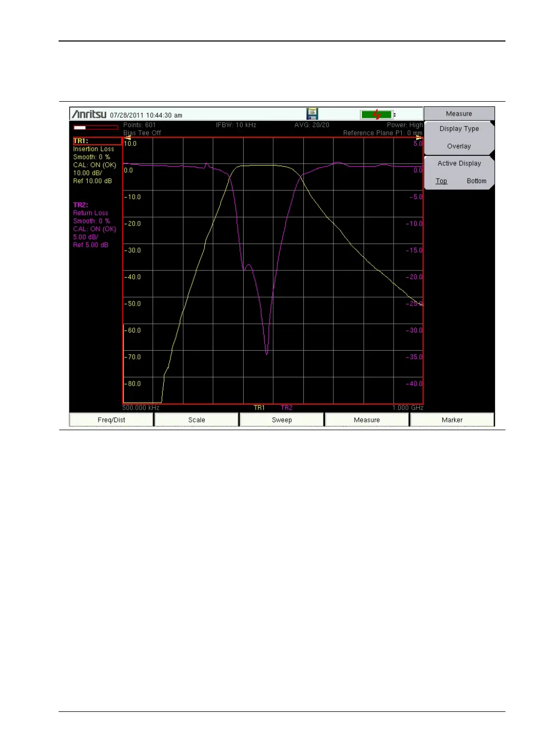The image size is (535, 756).
Task: Click the TR2 'Smooth: 0 %' value
Action: (91, 221)
